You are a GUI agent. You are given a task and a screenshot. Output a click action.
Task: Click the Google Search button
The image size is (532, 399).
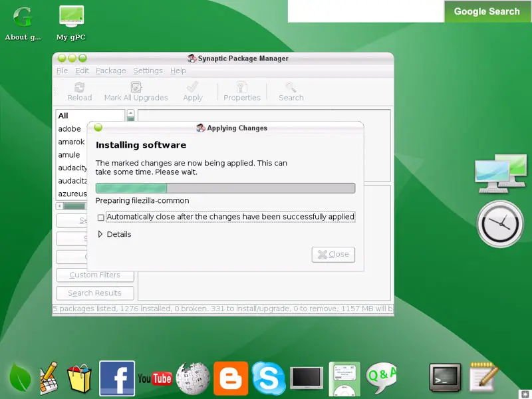(487, 11)
